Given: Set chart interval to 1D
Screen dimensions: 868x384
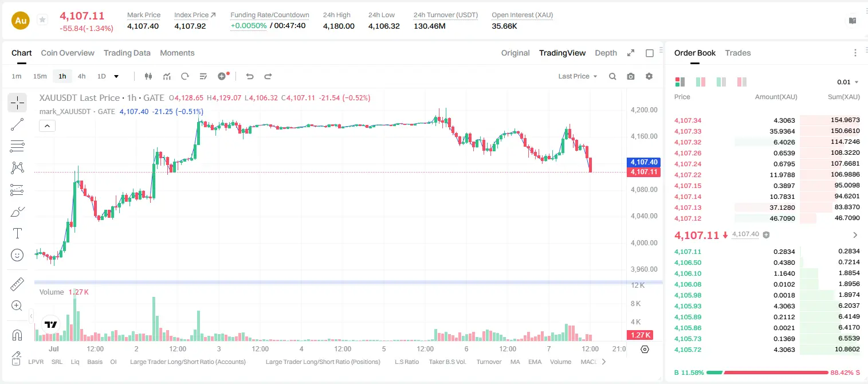Looking at the screenshot, I should (101, 76).
